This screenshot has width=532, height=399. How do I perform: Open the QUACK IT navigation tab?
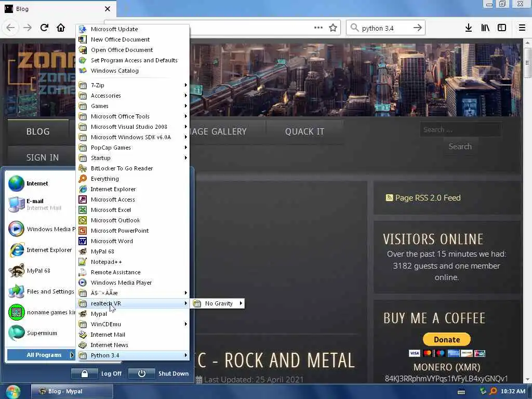tap(304, 131)
